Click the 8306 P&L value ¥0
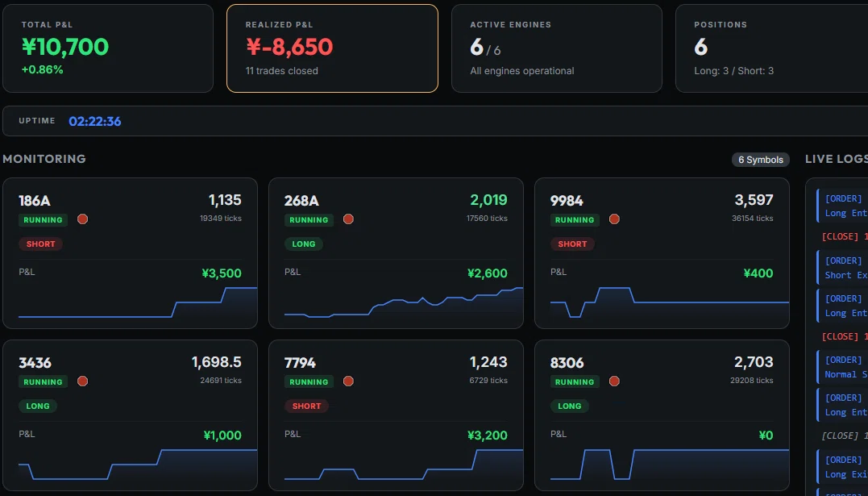 pos(766,436)
